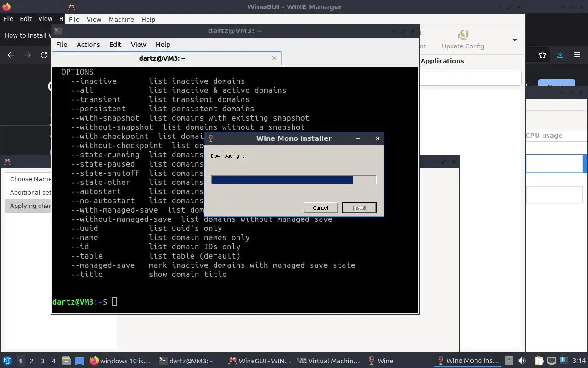Viewport: 588px width, 368px height.
Task: Click the update notifier tray icon
Action: (x=563, y=361)
